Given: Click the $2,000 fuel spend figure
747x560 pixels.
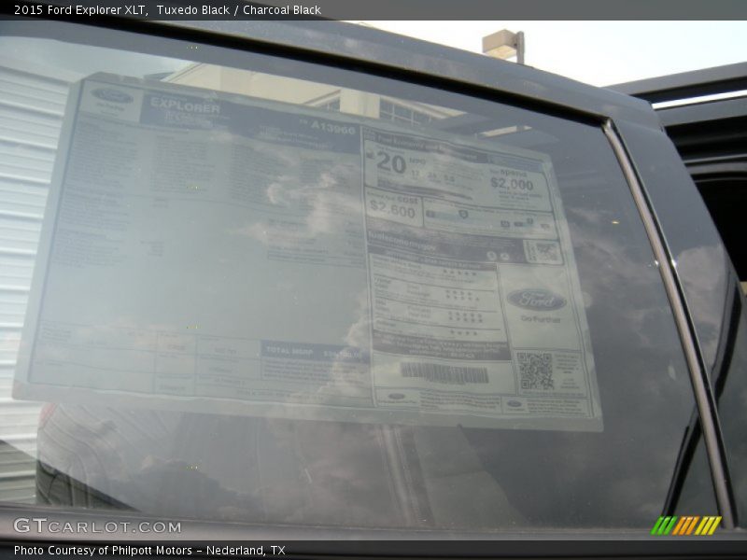Looking at the screenshot, I should point(512,184).
